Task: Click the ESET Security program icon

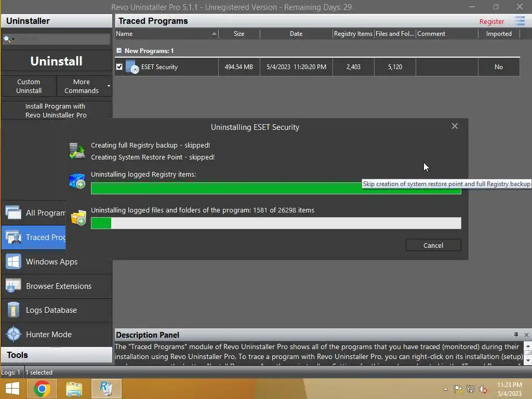Action: tap(132, 67)
